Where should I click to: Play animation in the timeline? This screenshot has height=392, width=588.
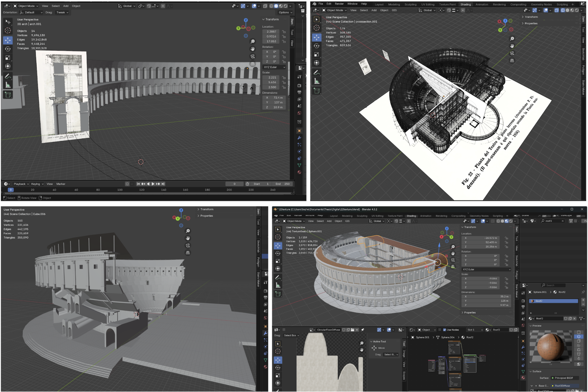(x=153, y=184)
